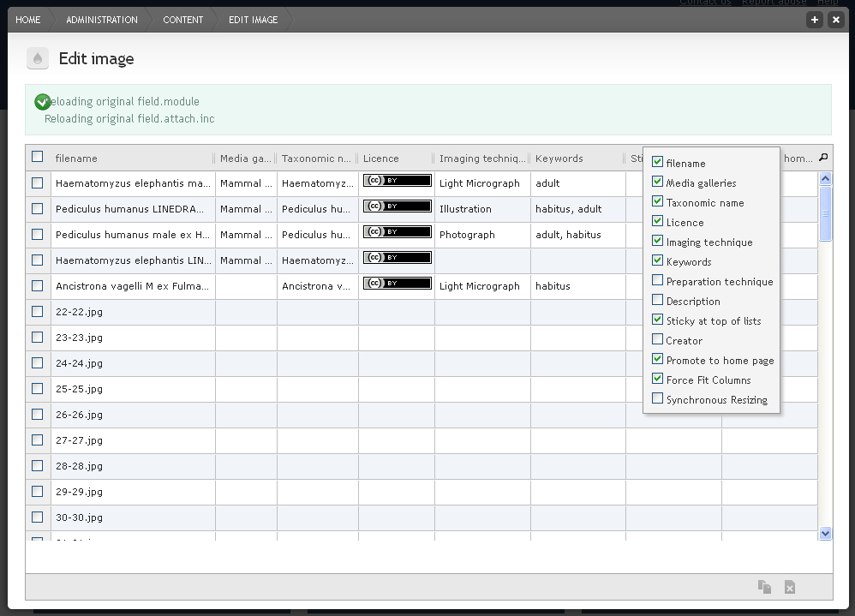The width and height of the screenshot is (855, 616).
Task: Check the Pediculus humanus LINEDRA... row
Action: [x=37, y=209]
